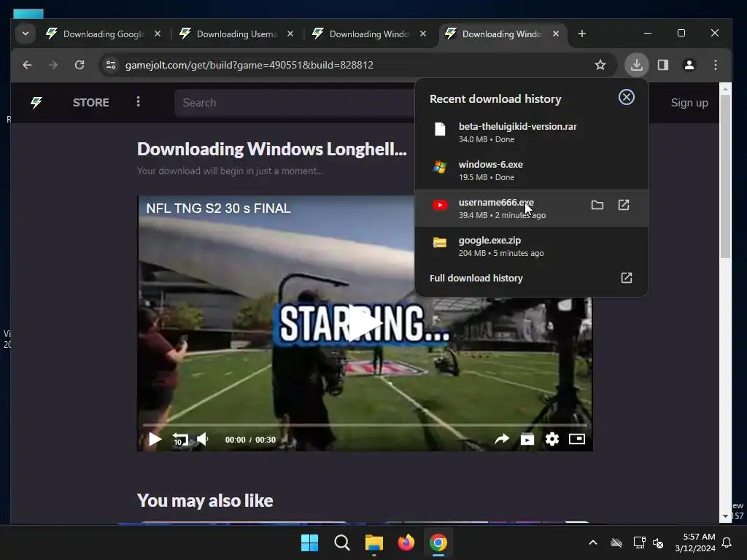747x560 pixels.
Task: Open the Game Jolt STORE page
Action: (91, 102)
